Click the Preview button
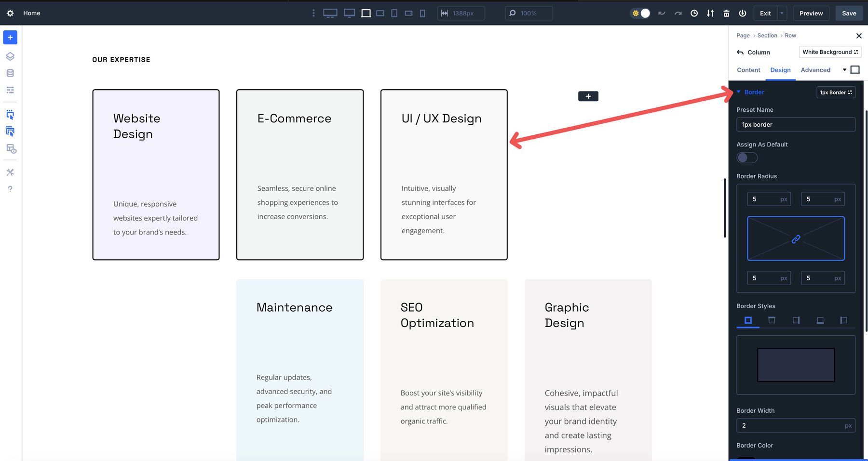 (811, 13)
